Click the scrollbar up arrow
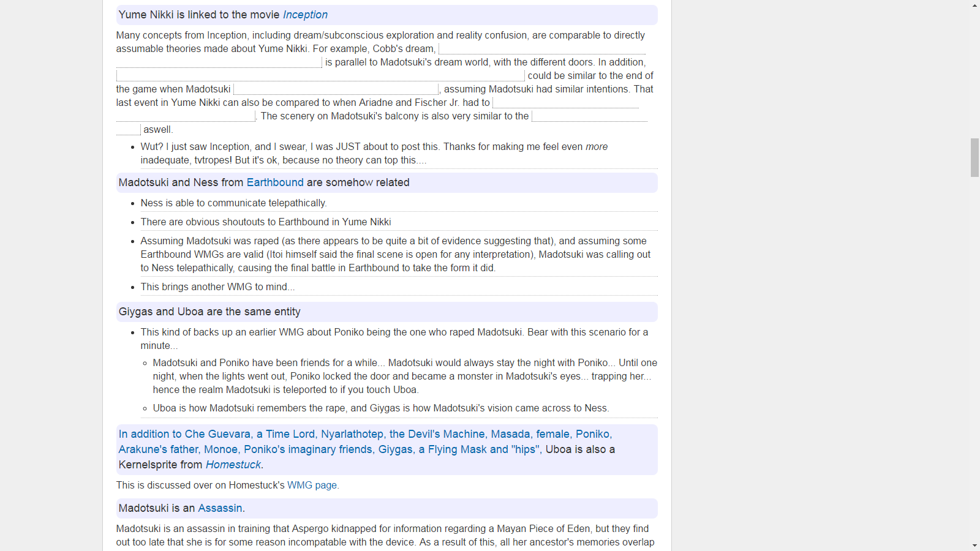This screenshot has height=551, width=980. pos(974,5)
